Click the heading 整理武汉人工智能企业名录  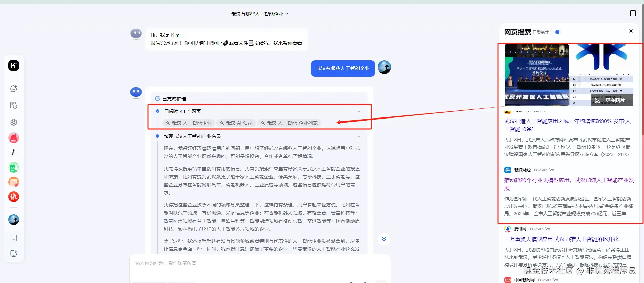click(x=192, y=136)
